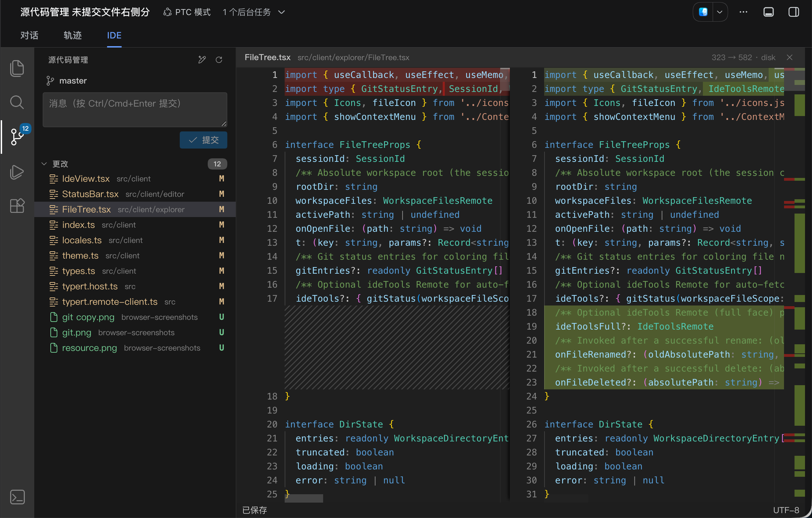This screenshot has width=812, height=518.
Task: Click the blue Finder app icon button
Action: (703, 12)
